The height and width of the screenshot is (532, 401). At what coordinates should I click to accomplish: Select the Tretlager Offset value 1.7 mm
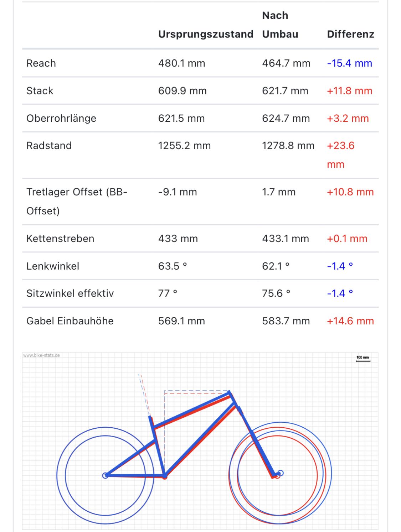click(x=278, y=192)
